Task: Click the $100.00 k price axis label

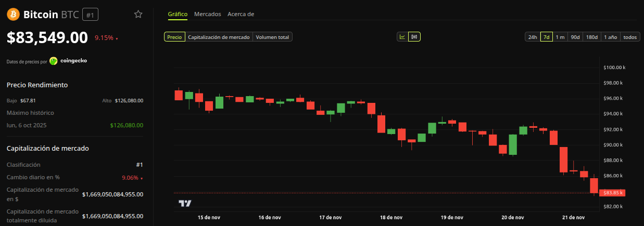Action: click(614, 68)
